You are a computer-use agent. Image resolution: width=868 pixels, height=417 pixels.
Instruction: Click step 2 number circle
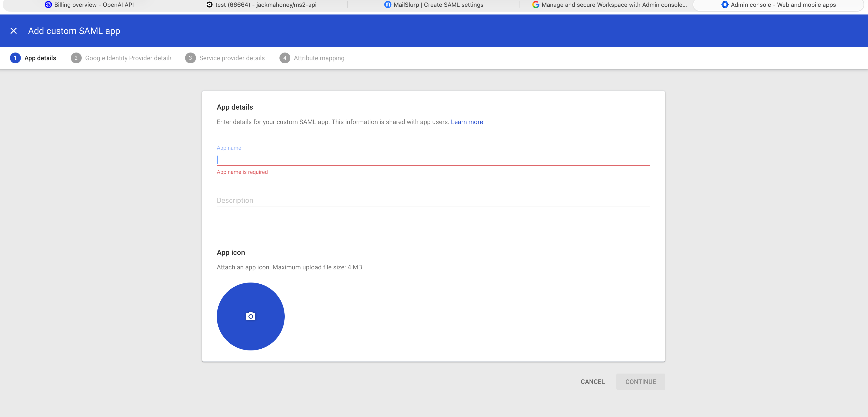76,58
